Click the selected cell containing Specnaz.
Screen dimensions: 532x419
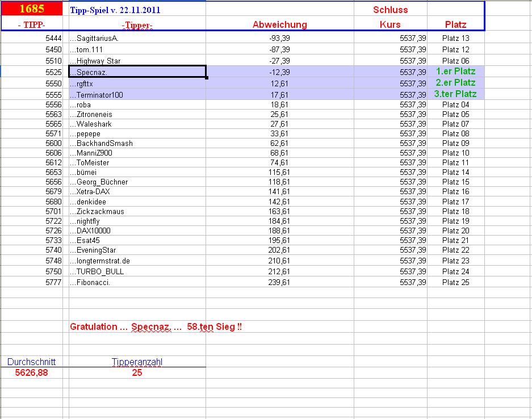[x=137, y=72]
